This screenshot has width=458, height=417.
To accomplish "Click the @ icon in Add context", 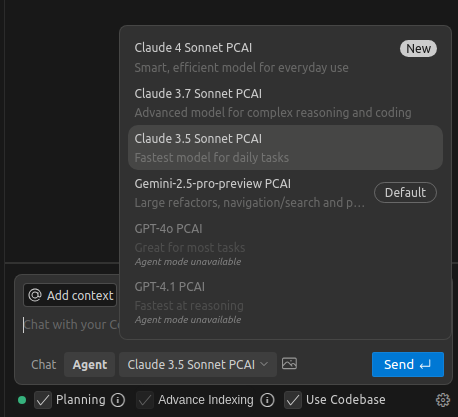I will click(x=35, y=295).
